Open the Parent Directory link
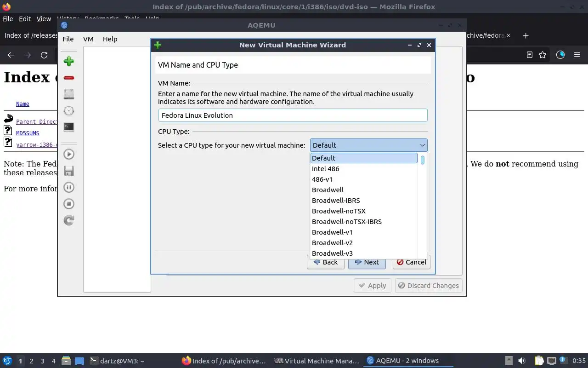 click(37, 122)
